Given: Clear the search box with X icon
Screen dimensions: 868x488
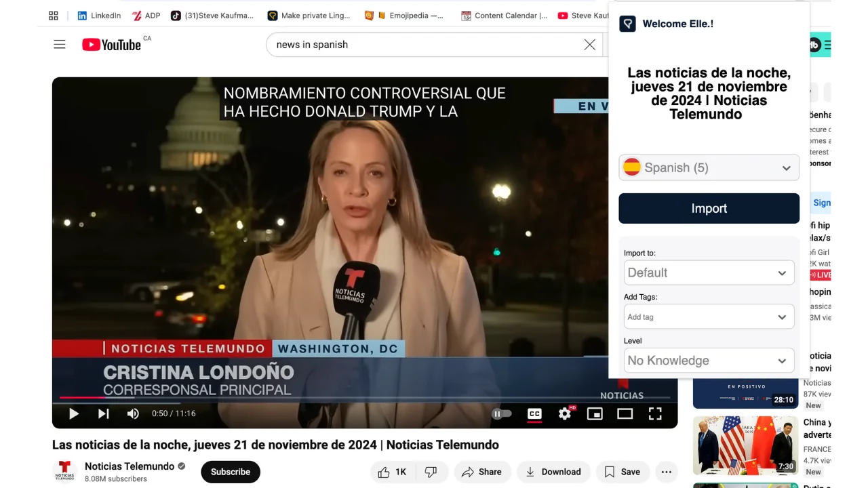Looking at the screenshot, I should coord(590,45).
